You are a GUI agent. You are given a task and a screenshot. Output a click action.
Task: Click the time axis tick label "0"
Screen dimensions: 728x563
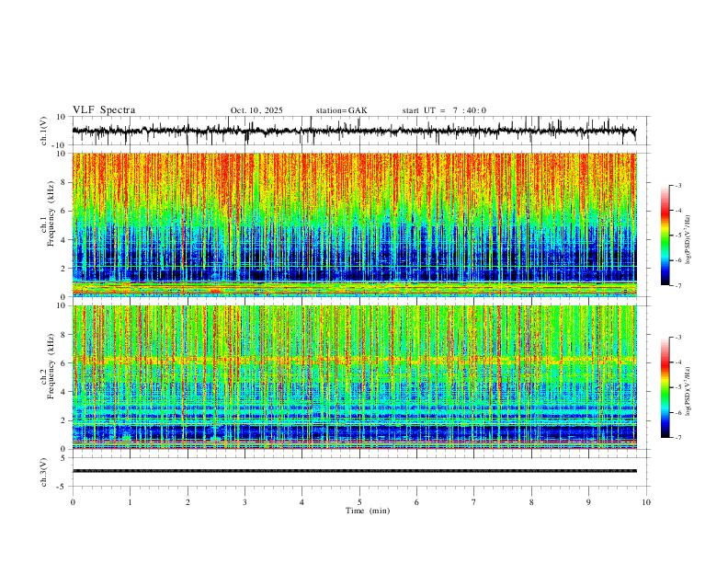tap(73, 502)
